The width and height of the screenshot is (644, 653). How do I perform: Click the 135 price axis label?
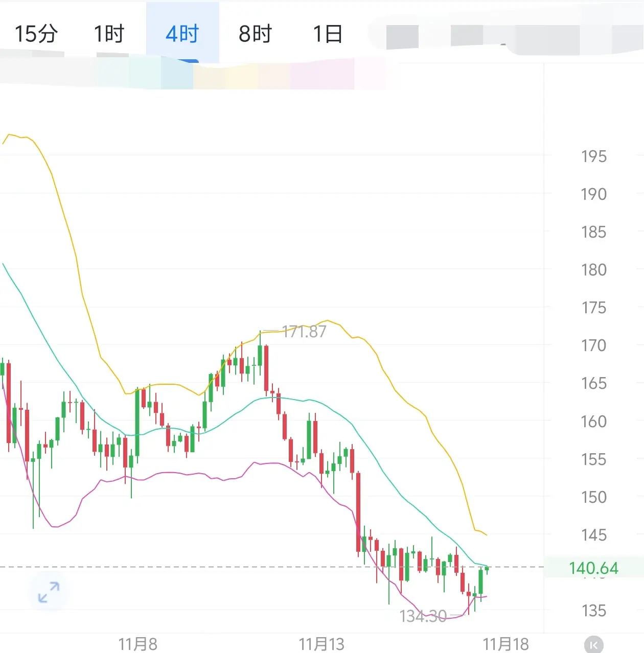pos(594,611)
